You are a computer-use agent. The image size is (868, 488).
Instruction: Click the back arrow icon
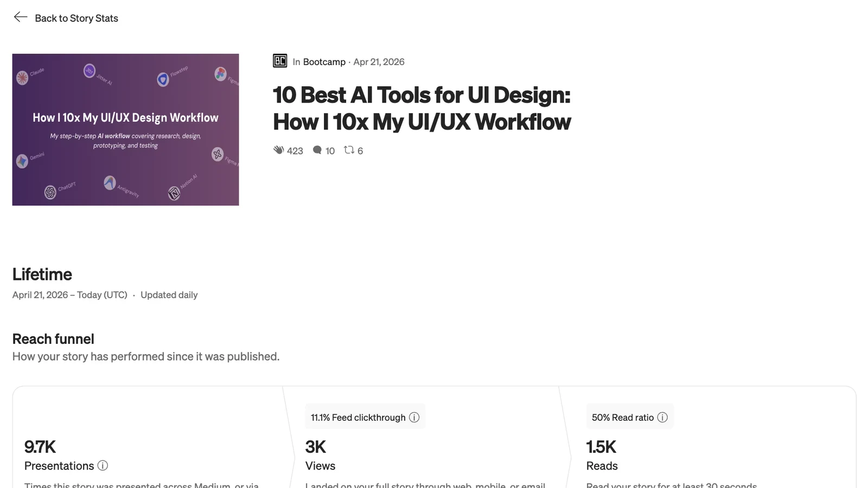click(21, 17)
